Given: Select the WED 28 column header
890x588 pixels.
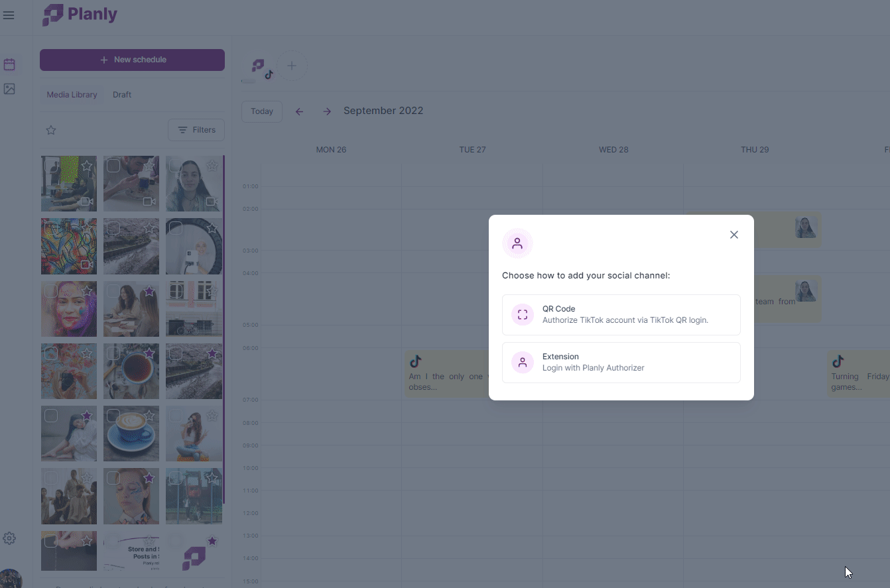Looking at the screenshot, I should pos(613,150).
